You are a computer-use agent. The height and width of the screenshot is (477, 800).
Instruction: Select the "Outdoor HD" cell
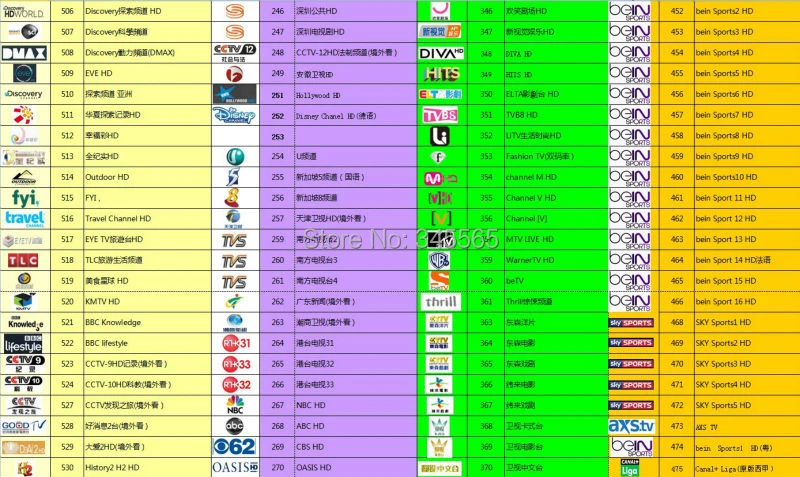[x=147, y=177]
